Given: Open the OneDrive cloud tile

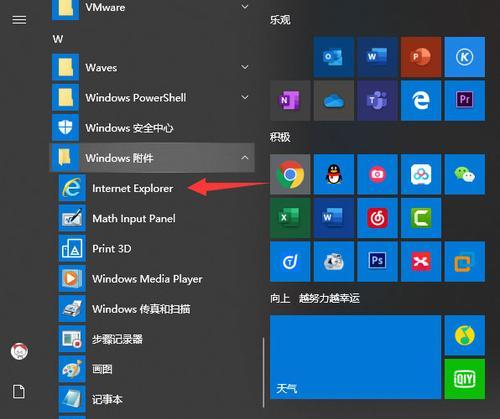Looking at the screenshot, I should coord(333,100).
